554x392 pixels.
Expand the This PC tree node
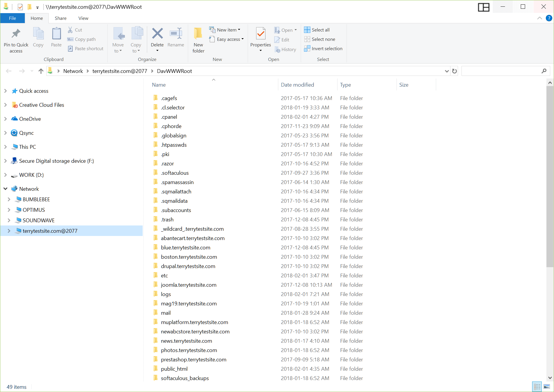tap(6, 147)
